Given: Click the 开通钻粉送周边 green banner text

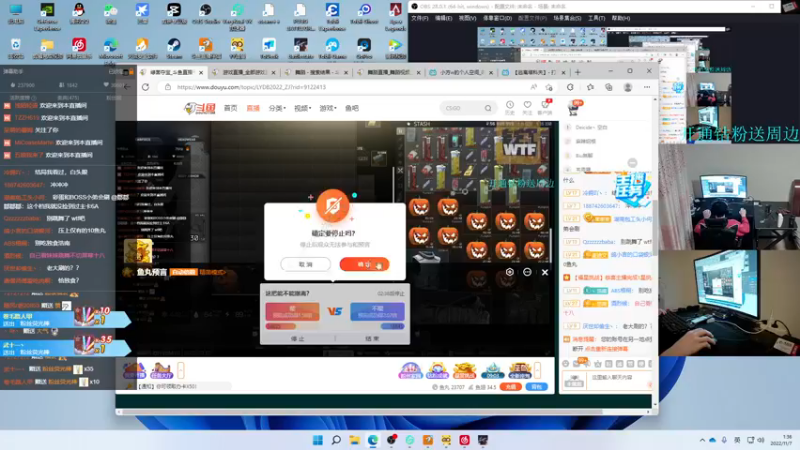Looking at the screenshot, I should pyautogui.click(x=742, y=134).
